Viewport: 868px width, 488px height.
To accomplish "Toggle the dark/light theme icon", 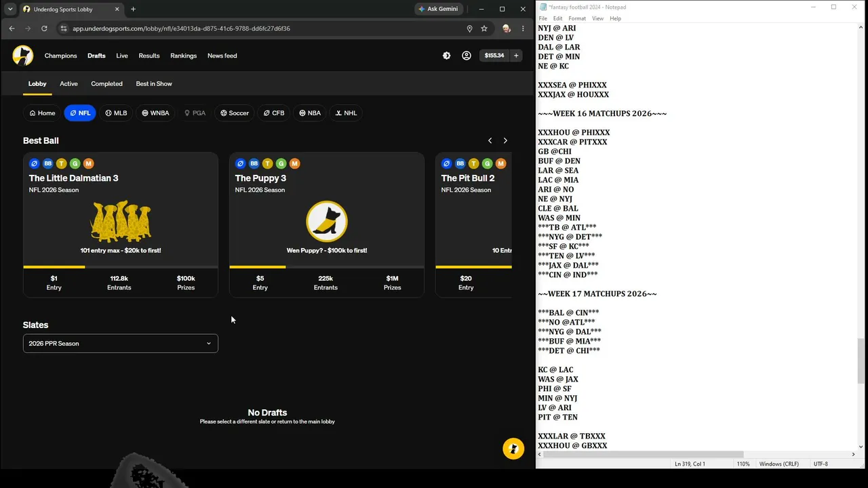I will click(446, 56).
